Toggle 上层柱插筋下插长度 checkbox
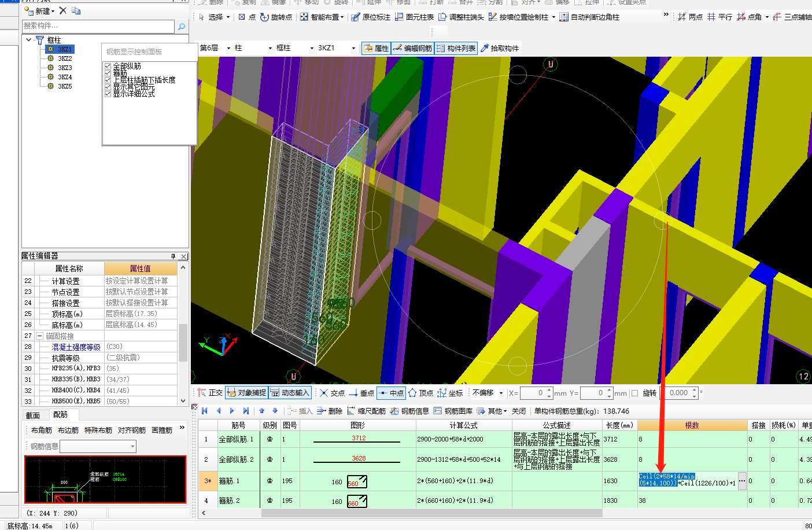The height and width of the screenshot is (530, 812). [x=108, y=80]
